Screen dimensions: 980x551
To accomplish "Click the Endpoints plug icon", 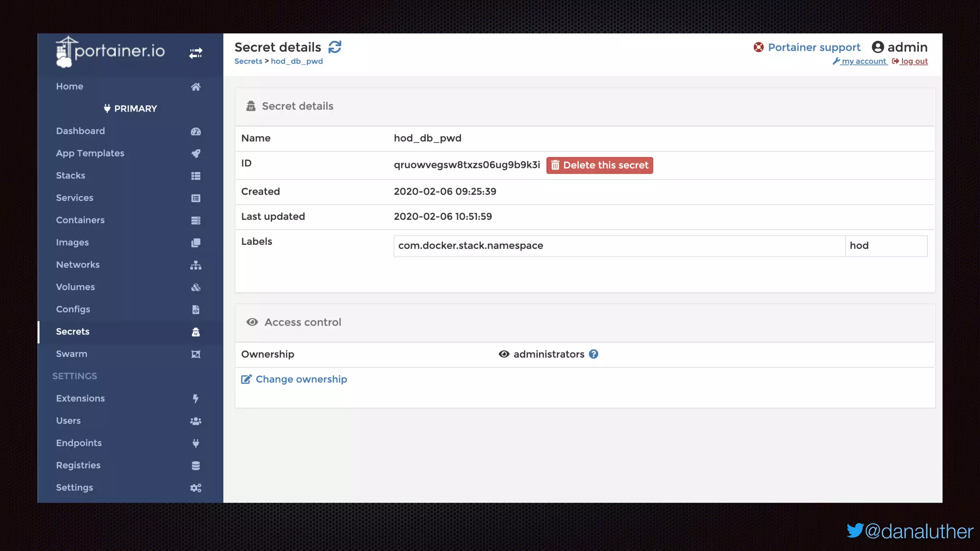I will (195, 443).
